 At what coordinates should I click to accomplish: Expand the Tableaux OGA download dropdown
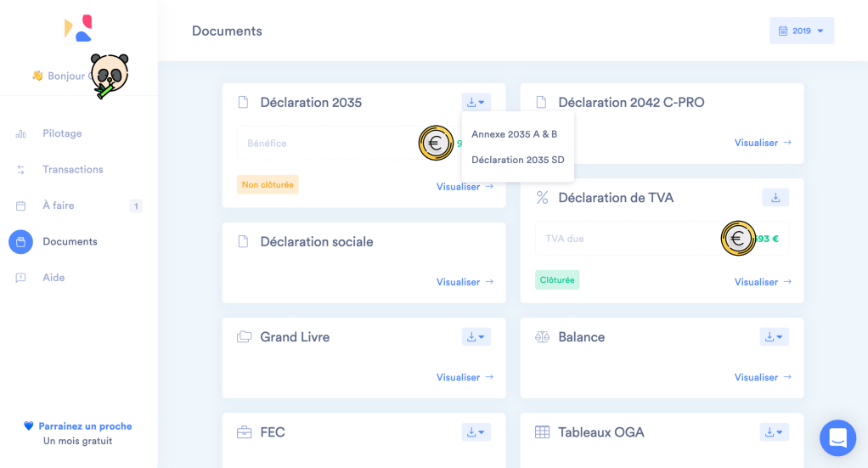point(774,432)
